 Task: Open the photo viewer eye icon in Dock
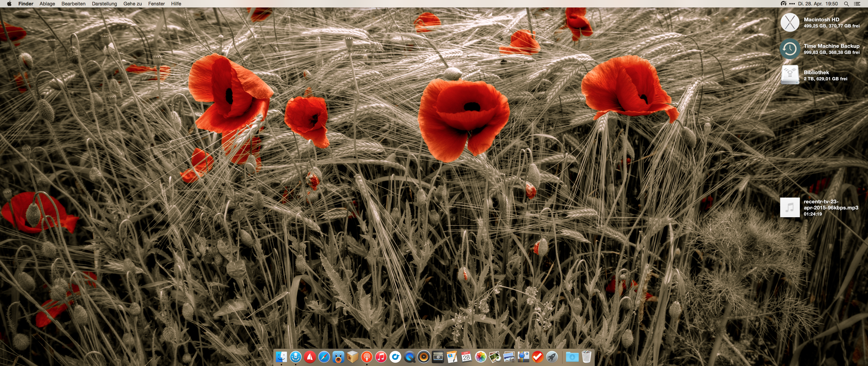(495, 357)
